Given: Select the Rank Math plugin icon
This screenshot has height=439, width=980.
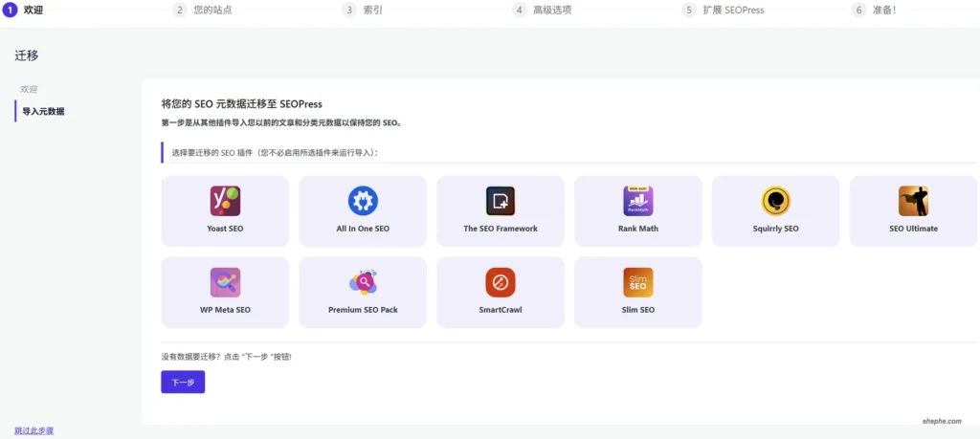Looking at the screenshot, I should [x=638, y=201].
